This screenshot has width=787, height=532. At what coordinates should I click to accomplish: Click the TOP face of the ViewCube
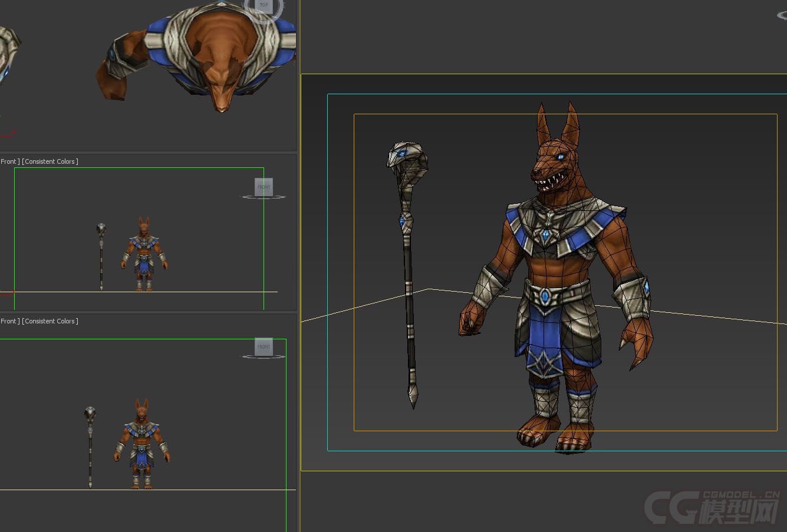pos(264,5)
